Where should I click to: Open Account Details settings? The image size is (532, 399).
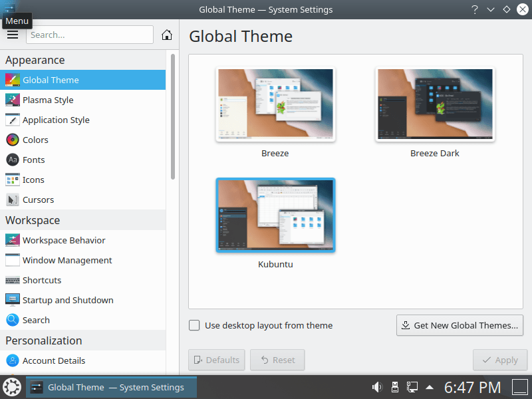82,360
